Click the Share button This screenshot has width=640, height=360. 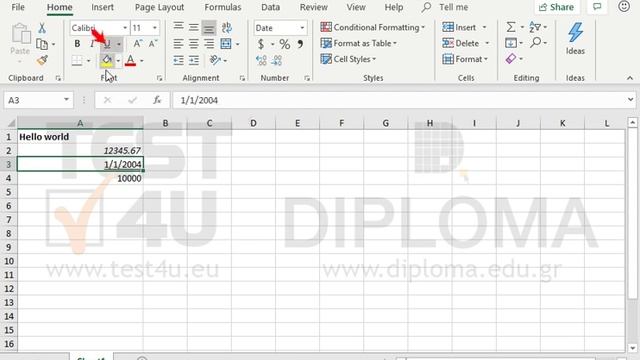click(556, 7)
